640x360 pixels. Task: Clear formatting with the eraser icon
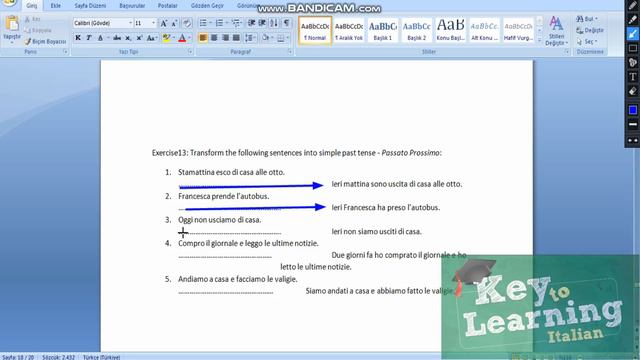click(187, 23)
